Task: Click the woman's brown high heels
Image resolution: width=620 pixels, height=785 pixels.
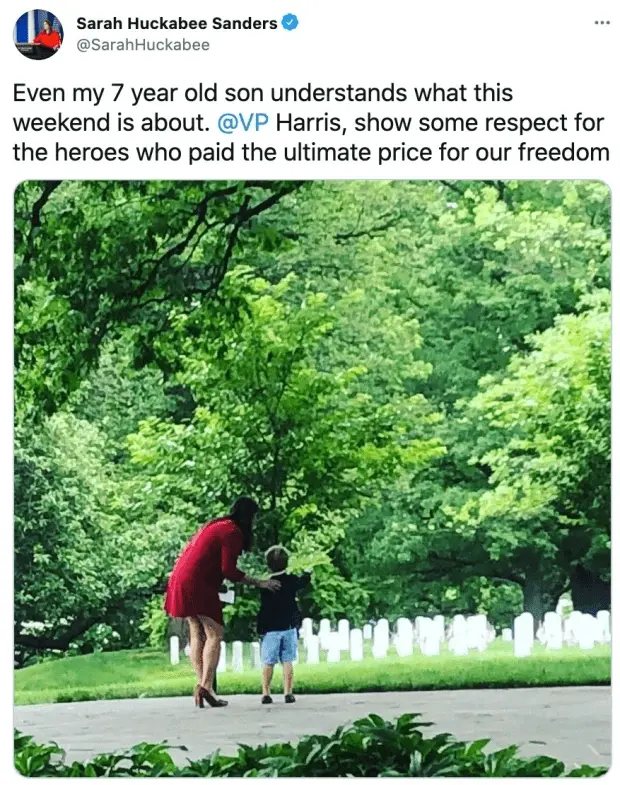Action: (x=210, y=696)
